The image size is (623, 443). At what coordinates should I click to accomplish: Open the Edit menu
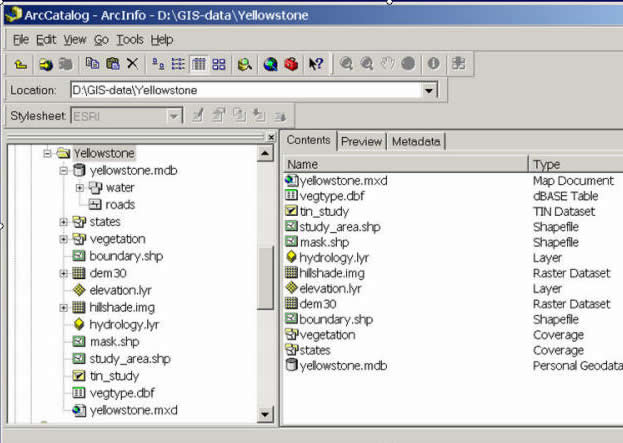46,40
